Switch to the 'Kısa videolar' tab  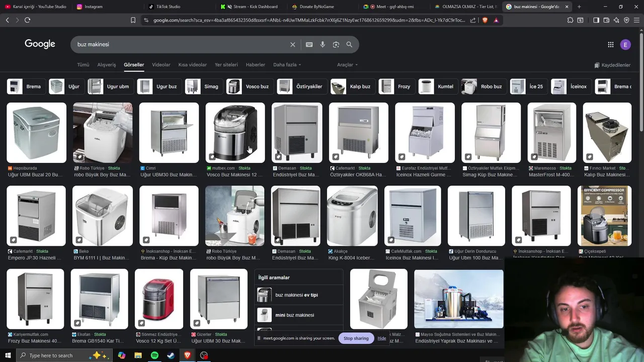[193, 65]
